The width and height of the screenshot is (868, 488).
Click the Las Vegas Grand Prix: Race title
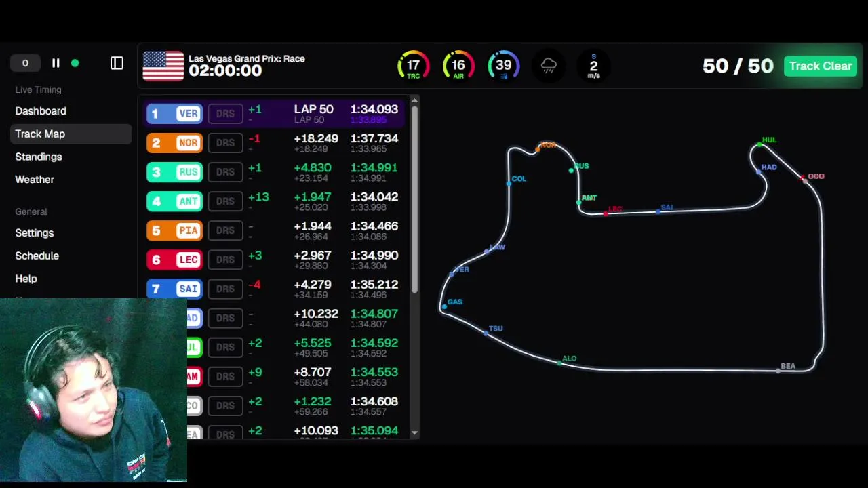pyautogui.click(x=247, y=59)
